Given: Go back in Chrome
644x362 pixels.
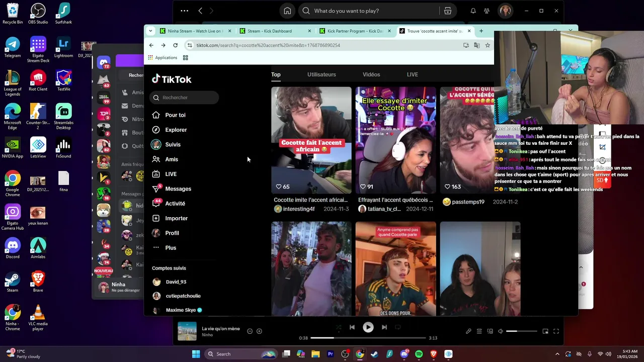Looking at the screenshot, I should point(151,45).
